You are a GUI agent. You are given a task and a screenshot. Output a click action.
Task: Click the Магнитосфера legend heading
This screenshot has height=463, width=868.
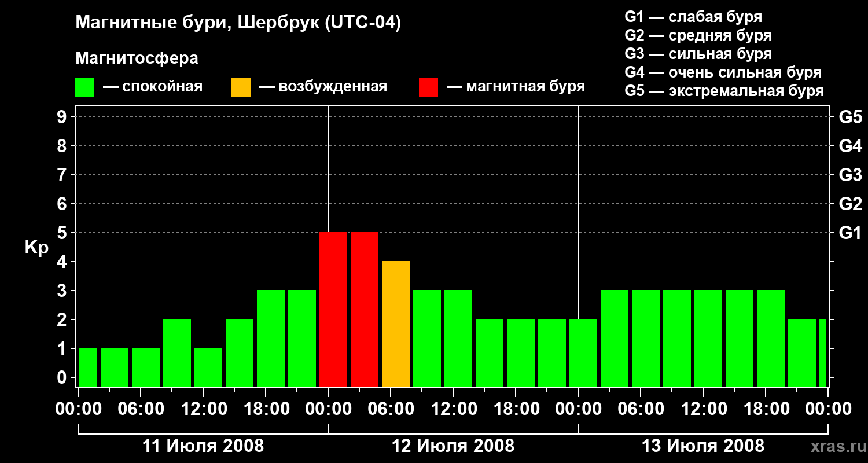click(x=137, y=58)
